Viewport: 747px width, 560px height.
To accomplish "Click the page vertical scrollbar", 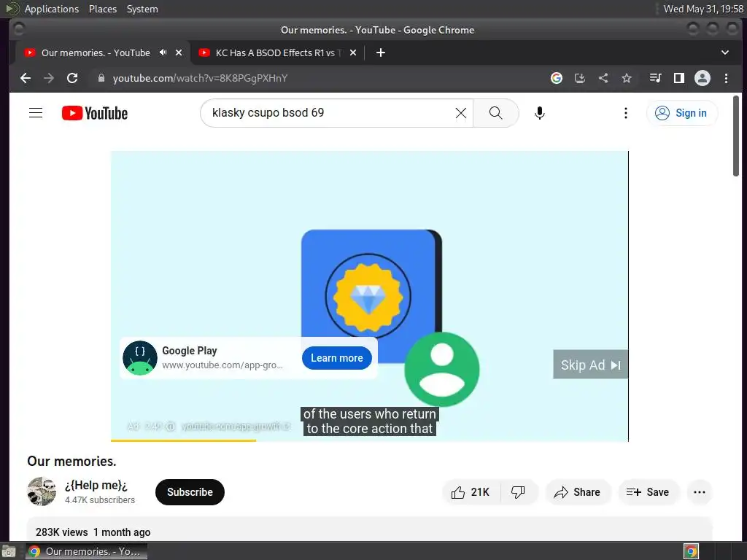I will click(736, 136).
